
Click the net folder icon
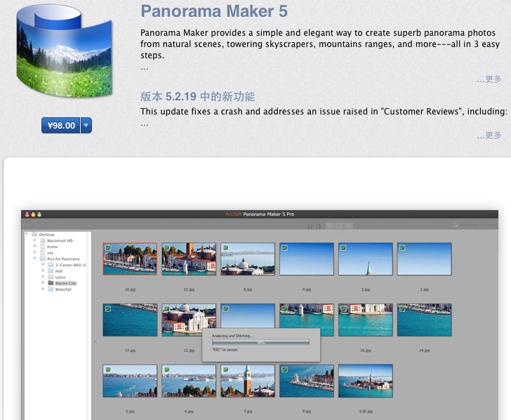click(42, 253)
